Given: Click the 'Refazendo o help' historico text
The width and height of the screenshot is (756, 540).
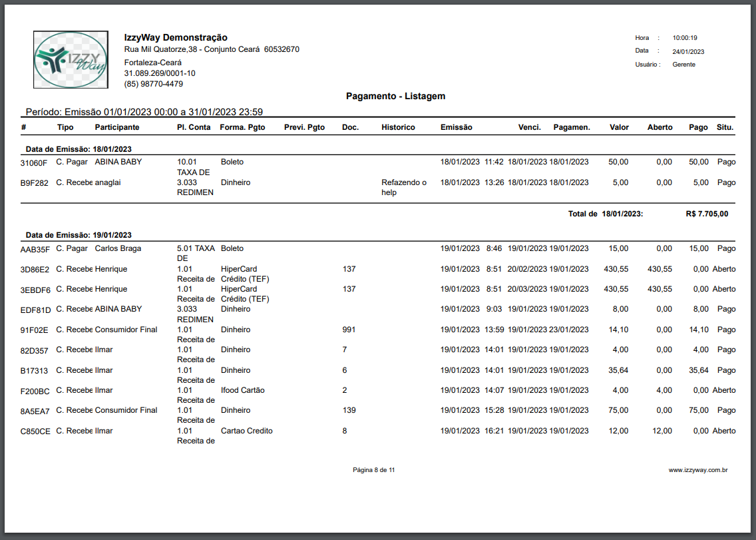Looking at the screenshot, I should [x=404, y=187].
